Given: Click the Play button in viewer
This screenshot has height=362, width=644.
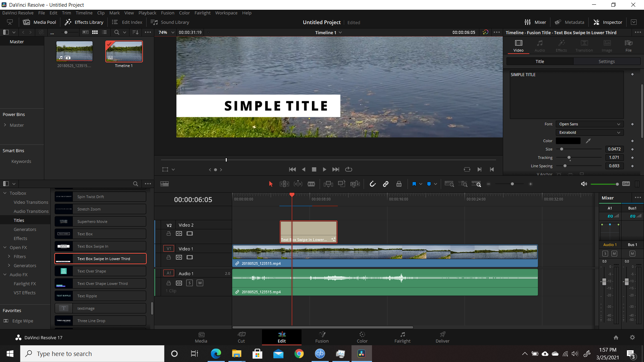Looking at the screenshot, I should click(324, 170).
